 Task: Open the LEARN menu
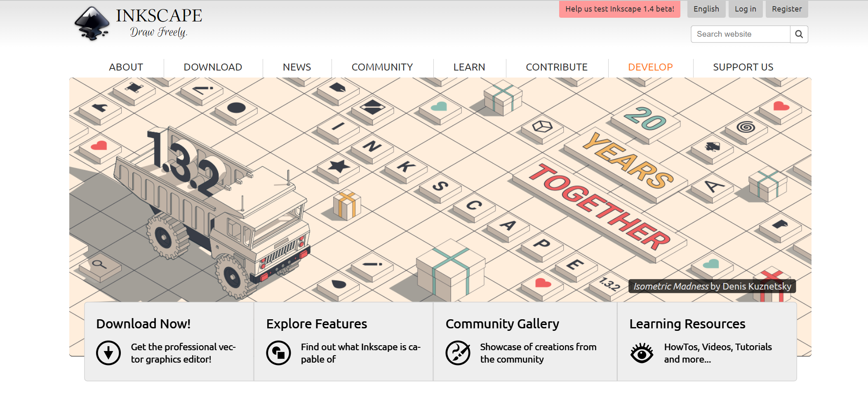[x=469, y=67]
